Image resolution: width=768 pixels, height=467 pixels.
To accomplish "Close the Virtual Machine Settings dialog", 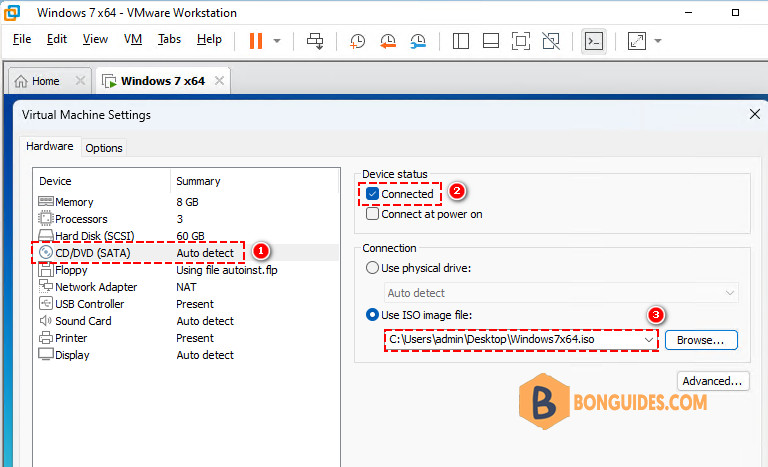I will click(x=755, y=114).
